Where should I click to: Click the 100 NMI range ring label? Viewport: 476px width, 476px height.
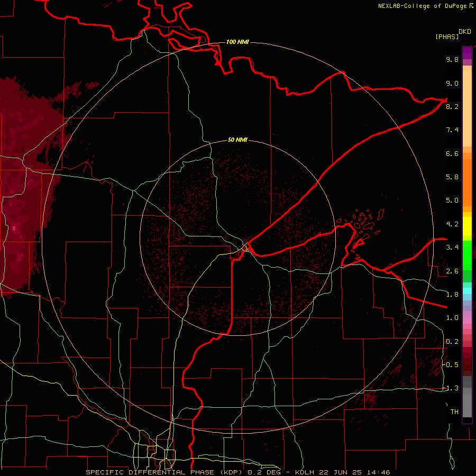pyautogui.click(x=237, y=42)
